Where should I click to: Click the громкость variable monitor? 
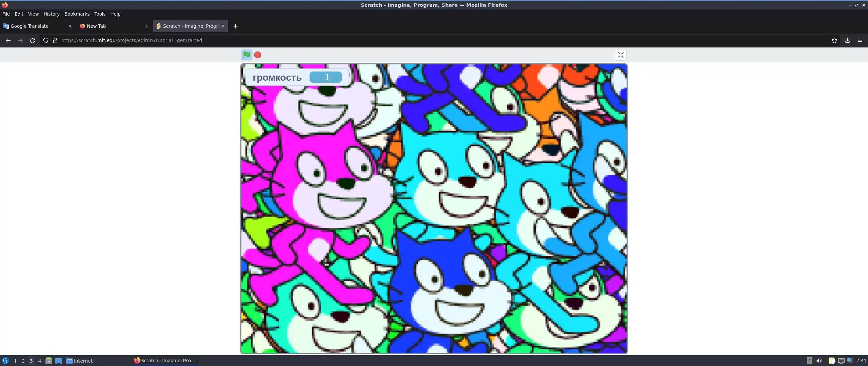point(297,77)
